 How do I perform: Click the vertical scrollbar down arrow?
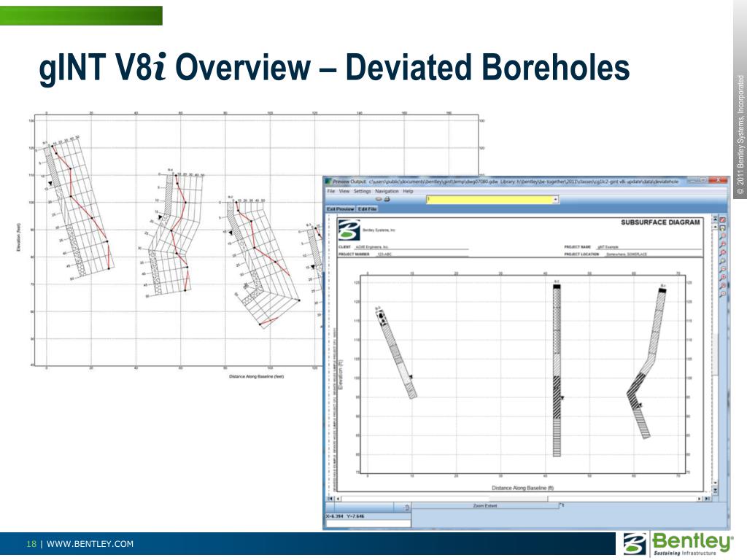pos(715,483)
